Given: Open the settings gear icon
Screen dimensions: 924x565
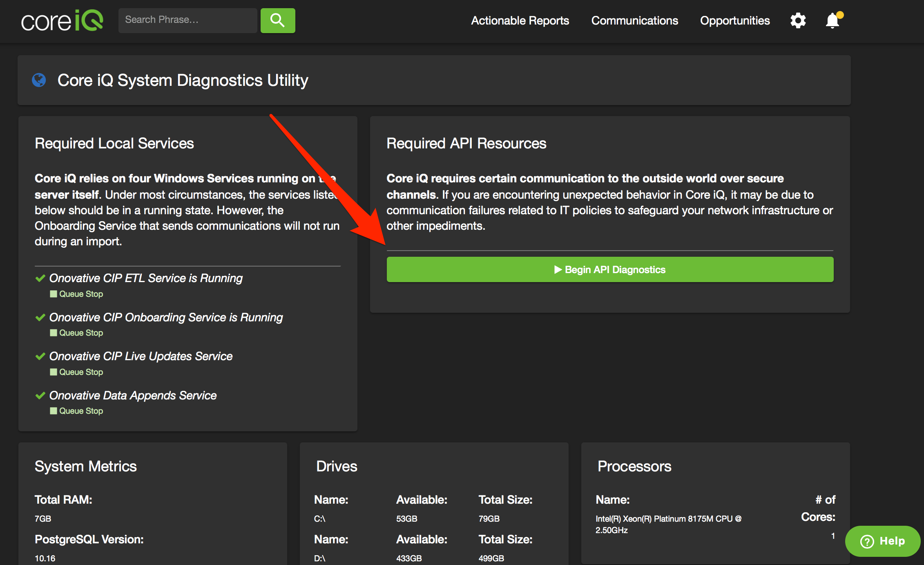Looking at the screenshot, I should point(798,20).
